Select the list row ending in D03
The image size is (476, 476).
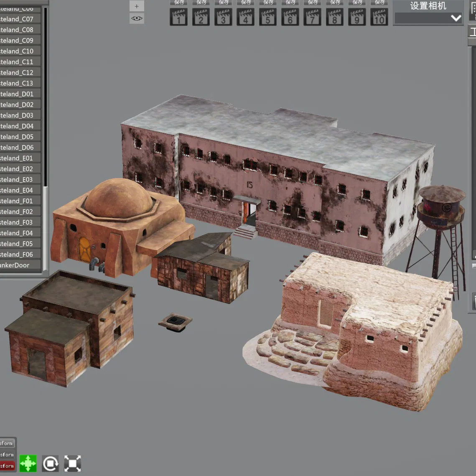20,115
